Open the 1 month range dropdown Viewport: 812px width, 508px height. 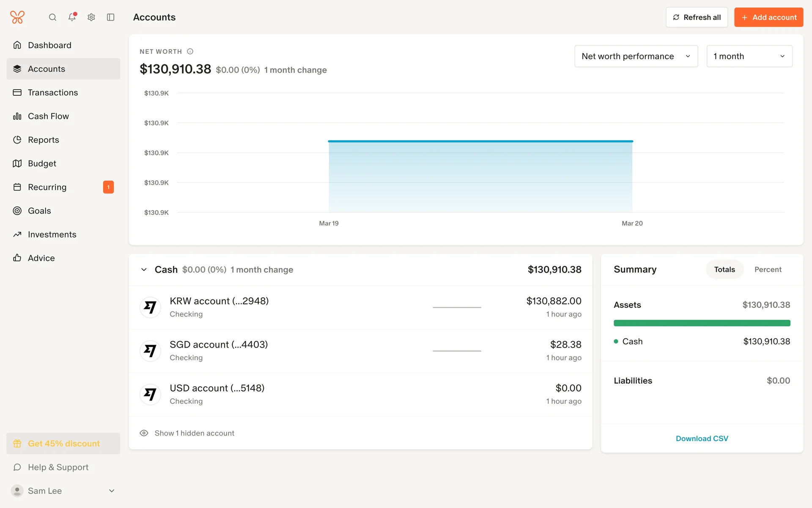[x=749, y=56]
